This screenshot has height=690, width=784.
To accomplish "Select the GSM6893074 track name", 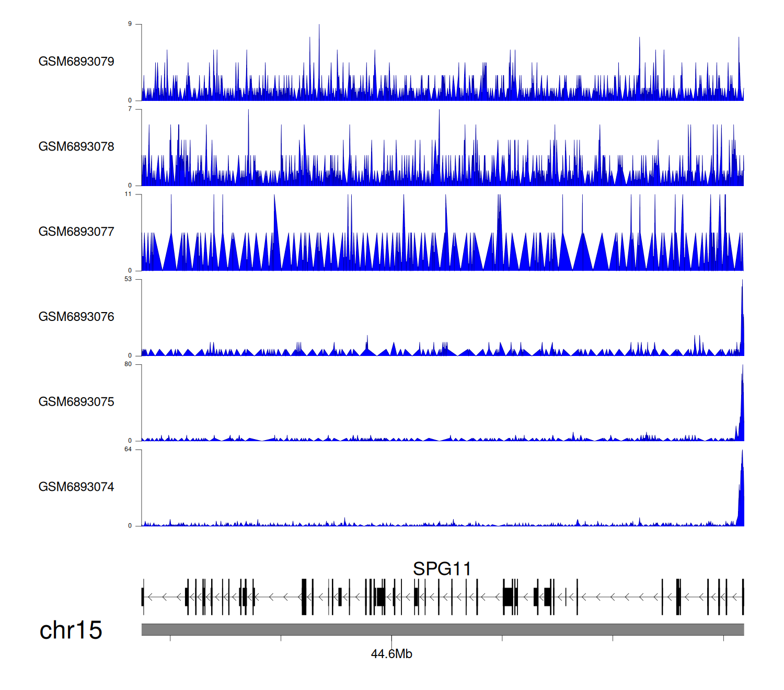I will (76, 487).
